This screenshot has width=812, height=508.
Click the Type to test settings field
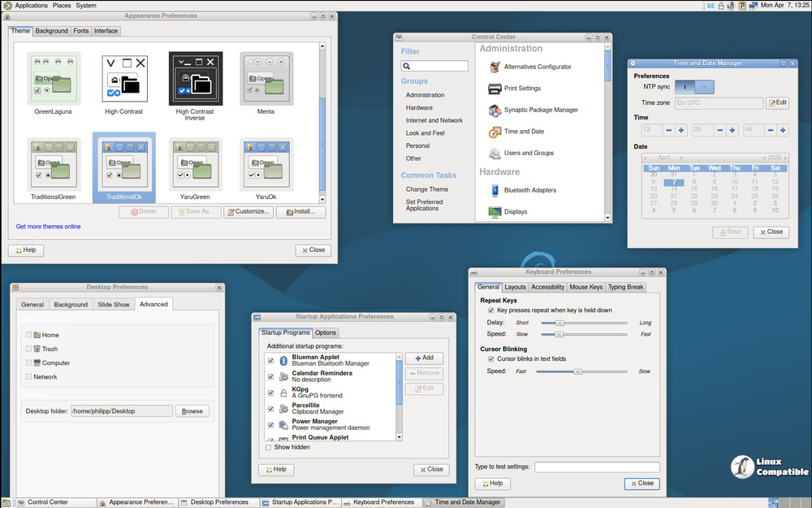tap(597, 467)
